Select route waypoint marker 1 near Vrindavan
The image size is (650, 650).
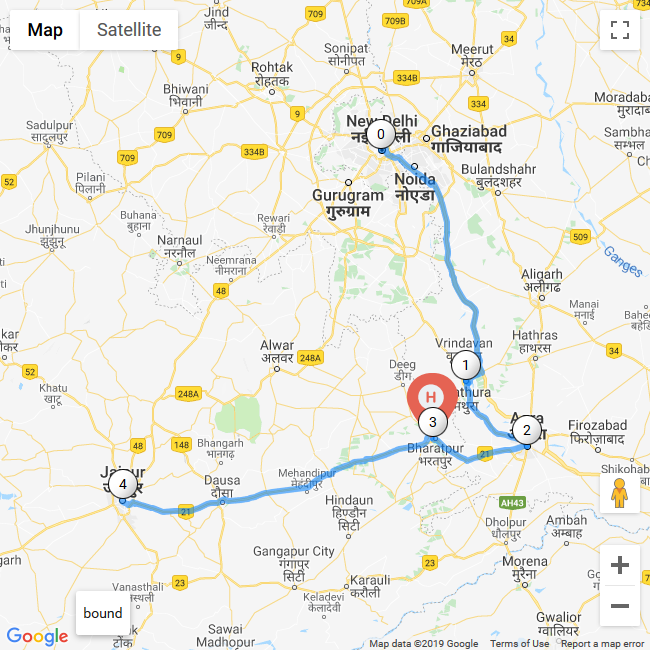tap(466, 365)
